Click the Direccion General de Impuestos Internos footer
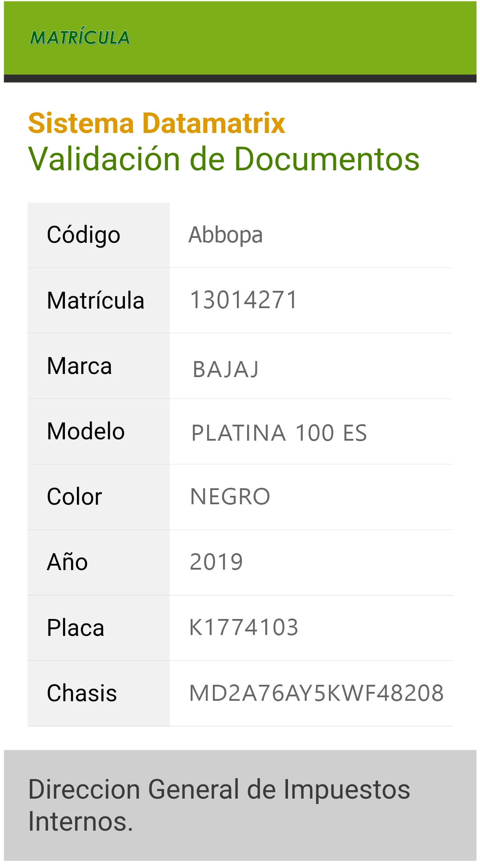Viewport: 480px width, 868px height. (219, 805)
